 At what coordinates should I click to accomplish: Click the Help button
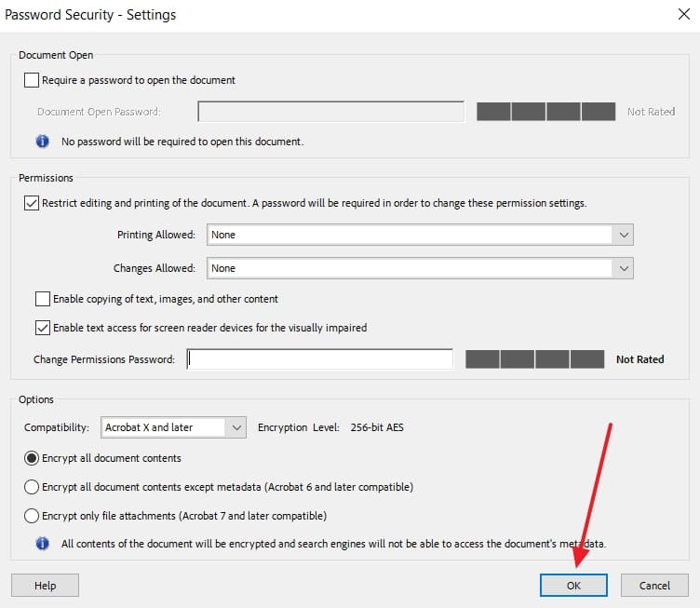(45, 586)
